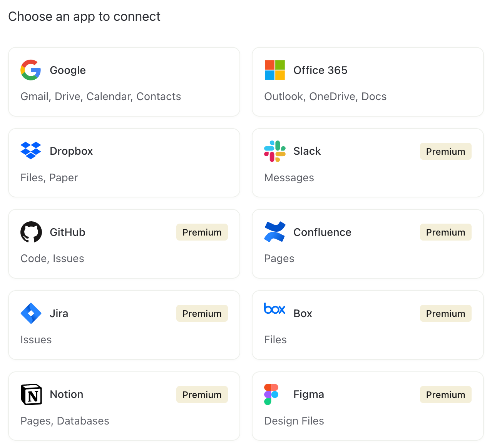The image size is (492, 448).
Task: Click the Jira diamond icon
Action: (31, 313)
